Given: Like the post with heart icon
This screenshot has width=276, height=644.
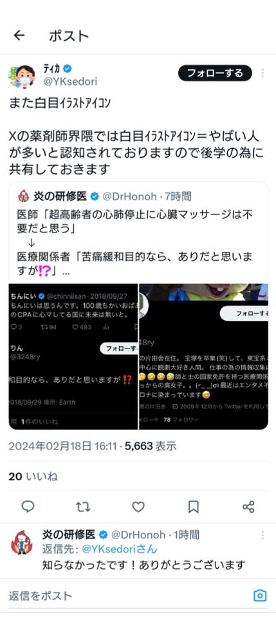Looking at the screenshot, I should [x=138, y=506].
